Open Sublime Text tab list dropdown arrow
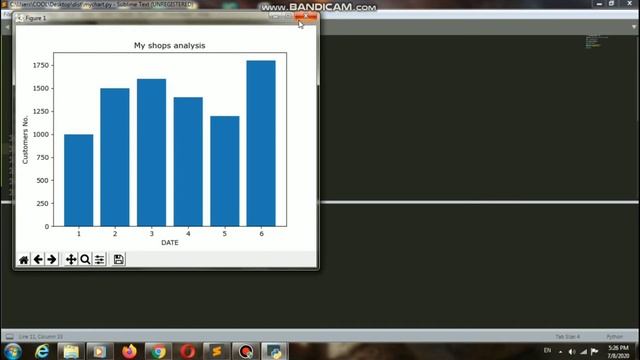This screenshot has height=360, width=640. pyautogui.click(x=634, y=27)
